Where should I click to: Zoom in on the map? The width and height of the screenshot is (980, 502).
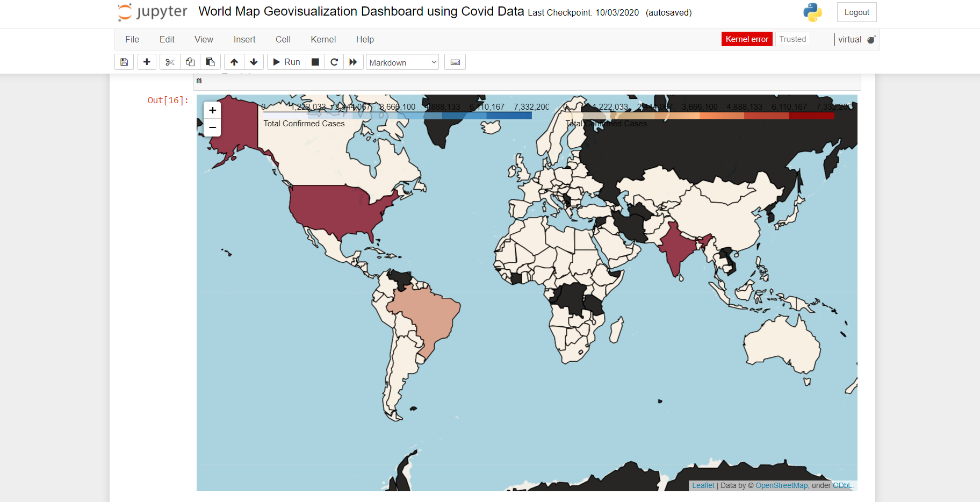213,110
